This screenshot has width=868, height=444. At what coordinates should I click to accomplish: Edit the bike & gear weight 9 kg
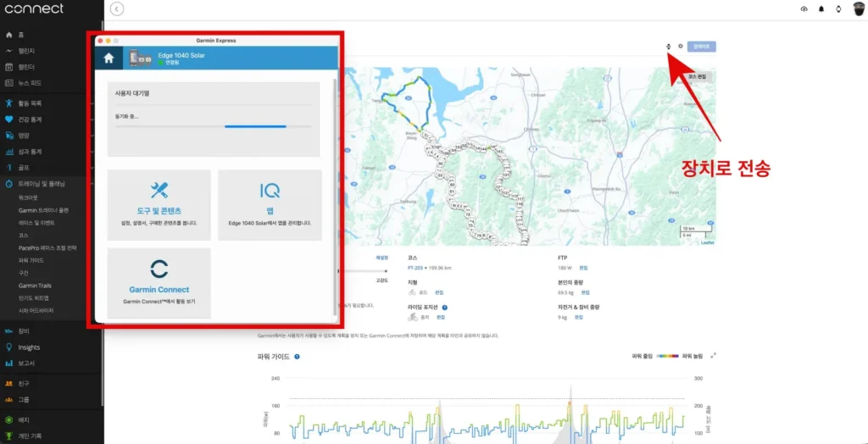(578, 317)
